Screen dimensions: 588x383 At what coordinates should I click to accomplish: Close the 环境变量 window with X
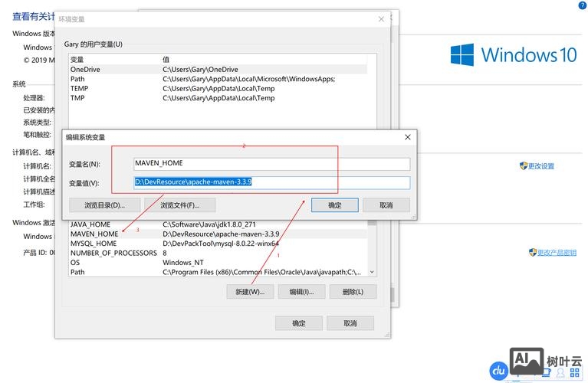click(x=381, y=19)
